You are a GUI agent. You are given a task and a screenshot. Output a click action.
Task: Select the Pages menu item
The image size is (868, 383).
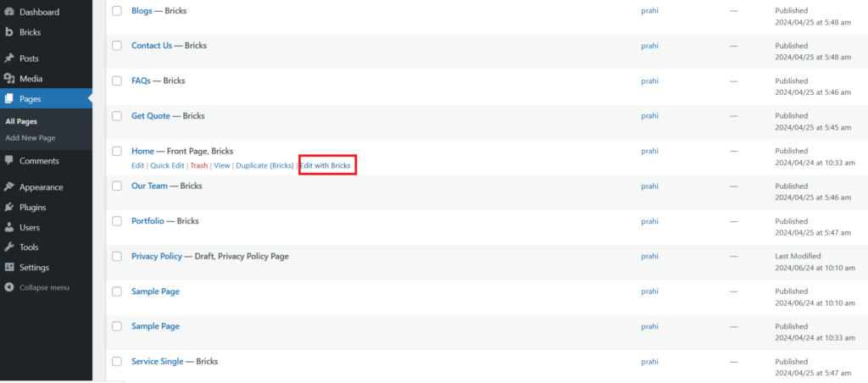(x=47, y=99)
